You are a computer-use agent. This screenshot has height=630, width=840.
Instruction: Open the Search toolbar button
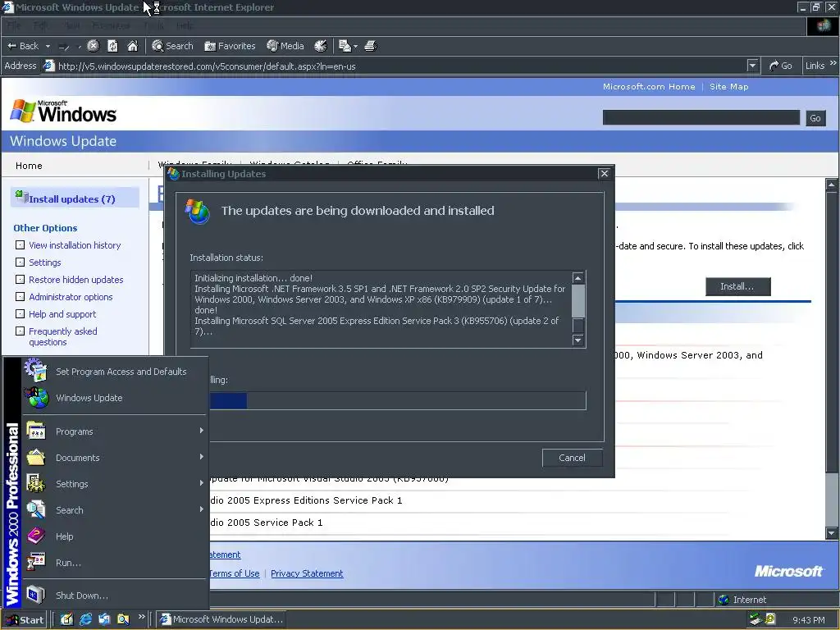pos(172,46)
